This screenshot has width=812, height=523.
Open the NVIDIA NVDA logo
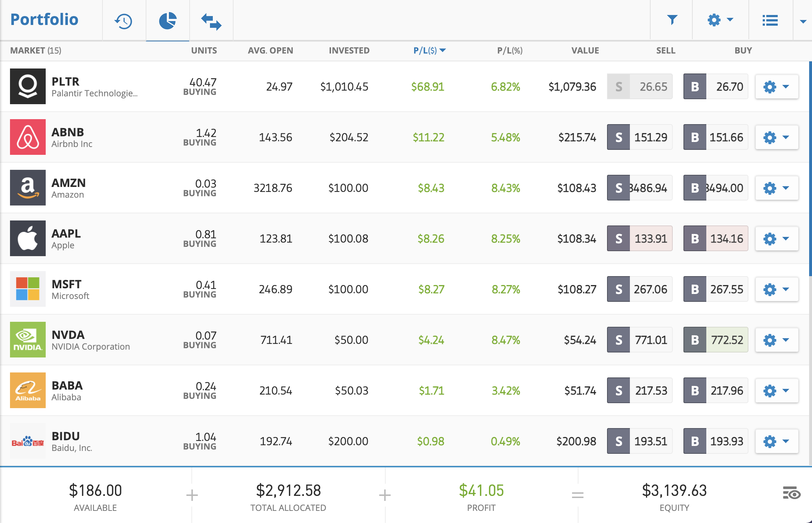pyautogui.click(x=28, y=340)
